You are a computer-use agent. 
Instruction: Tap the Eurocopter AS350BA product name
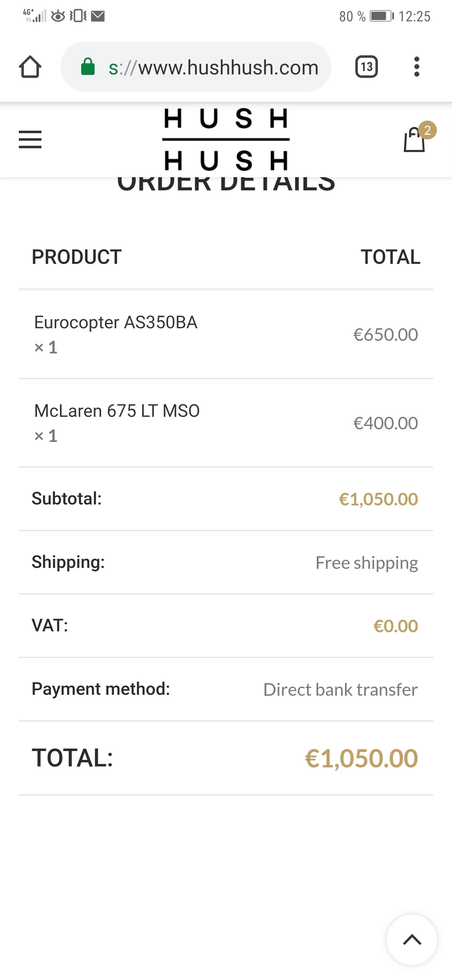pyautogui.click(x=116, y=322)
